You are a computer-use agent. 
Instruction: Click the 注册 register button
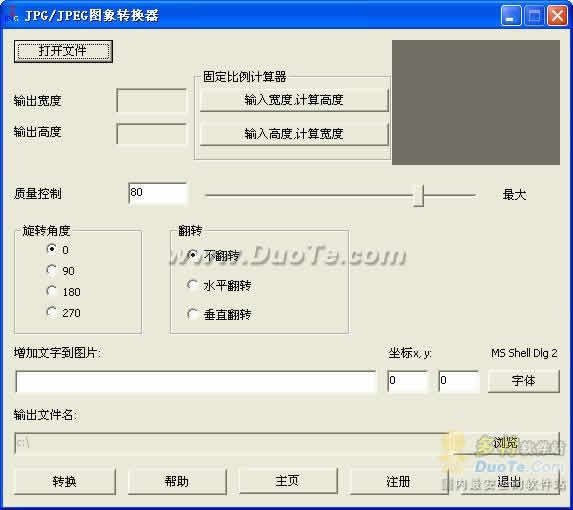[x=399, y=482]
